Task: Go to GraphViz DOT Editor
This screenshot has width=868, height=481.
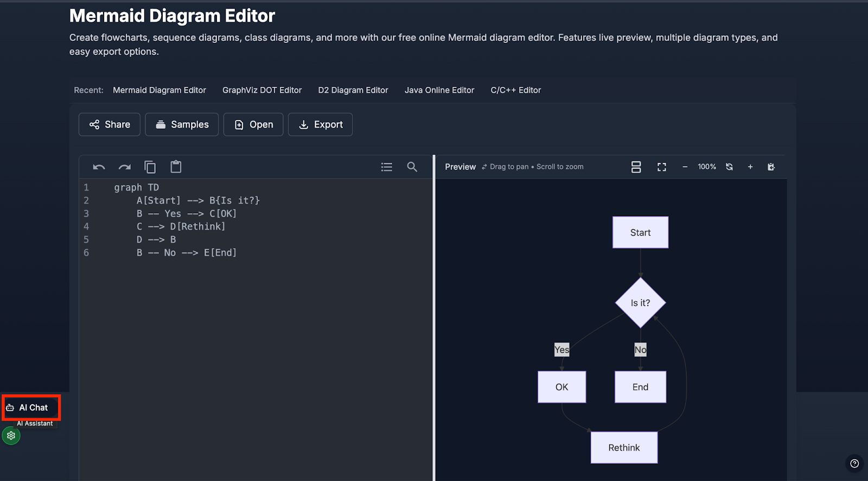Action: pyautogui.click(x=262, y=90)
